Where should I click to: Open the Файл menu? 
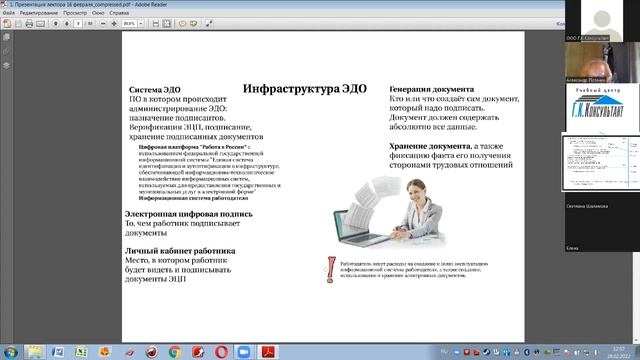(x=9, y=13)
